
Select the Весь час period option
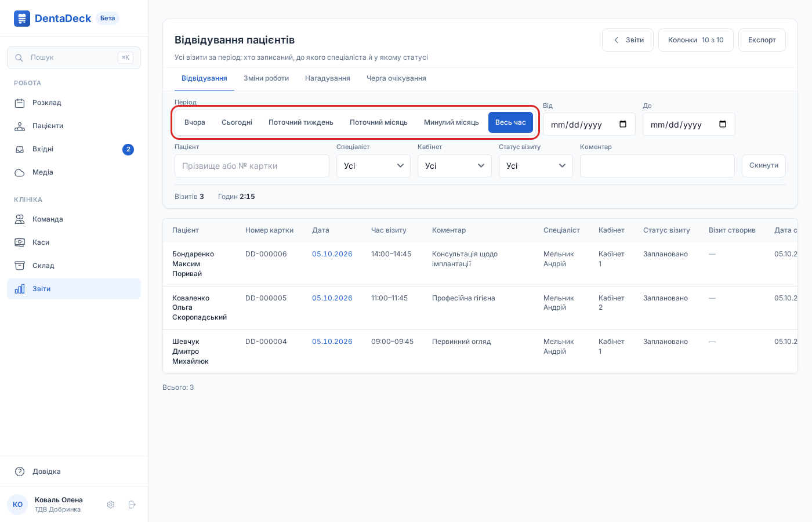point(510,122)
